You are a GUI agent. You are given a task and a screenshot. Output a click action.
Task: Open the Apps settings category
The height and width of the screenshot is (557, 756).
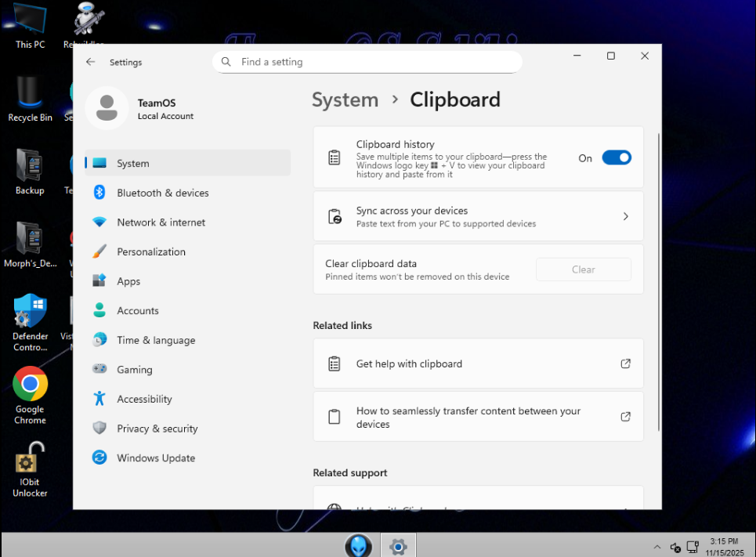pos(128,281)
